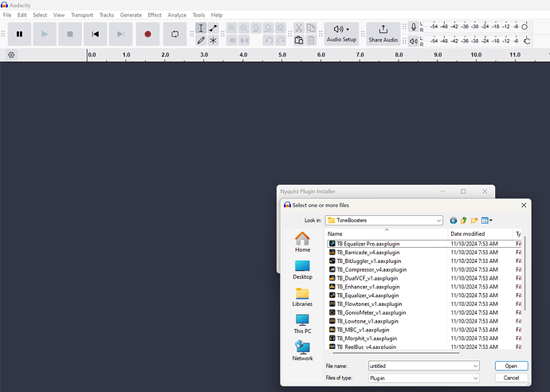Open the File menu
The image size is (550, 392).
(x=7, y=15)
